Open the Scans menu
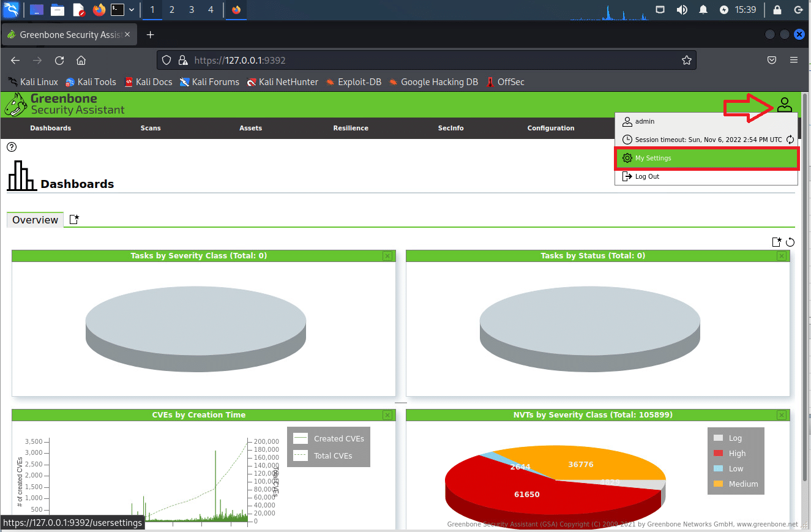The width and height of the screenshot is (811, 532). 151,128
